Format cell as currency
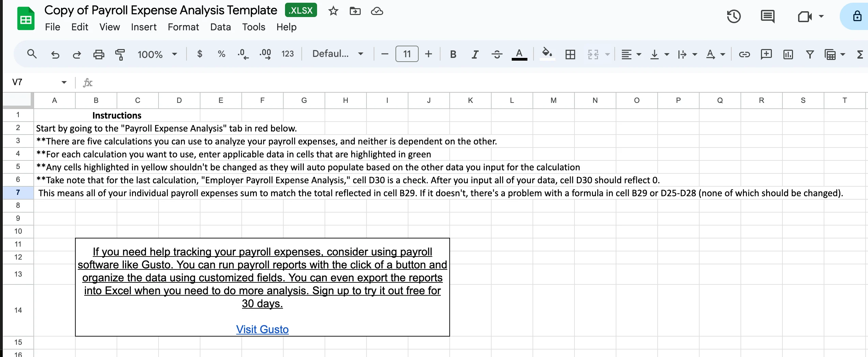868x357 pixels. pos(200,54)
